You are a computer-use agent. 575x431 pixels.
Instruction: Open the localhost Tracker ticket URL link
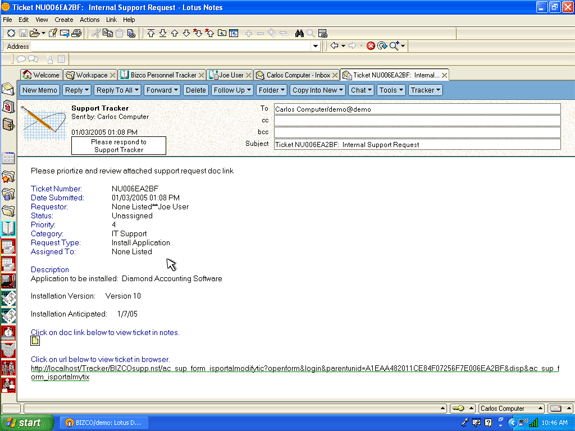pyautogui.click(x=295, y=372)
